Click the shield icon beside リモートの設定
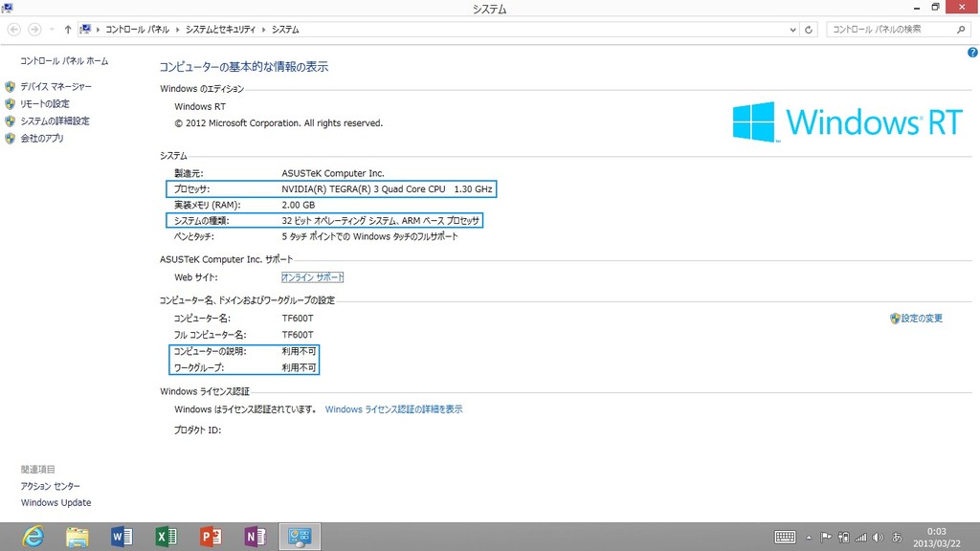The height and width of the screenshot is (551, 980). click(x=10, y=103)
